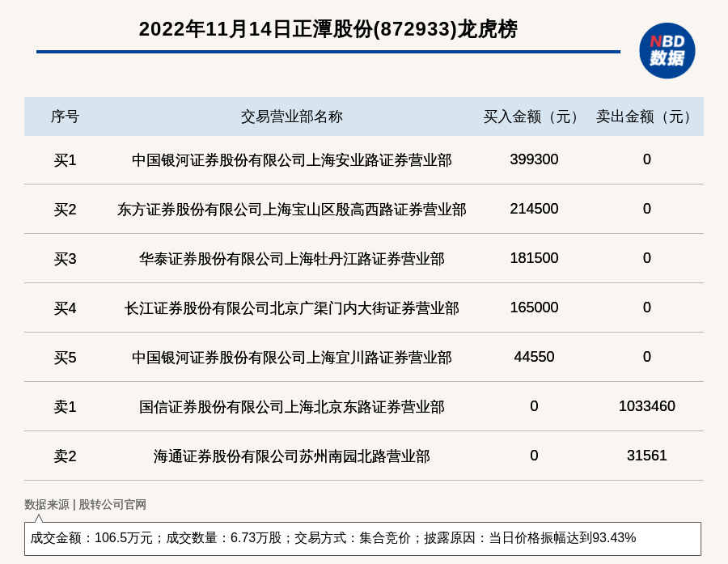Click 华泰证券 上海牡丹江路 branch name
Image resolution: width=728 pixels, height=564 pixels.
(291, 259)
